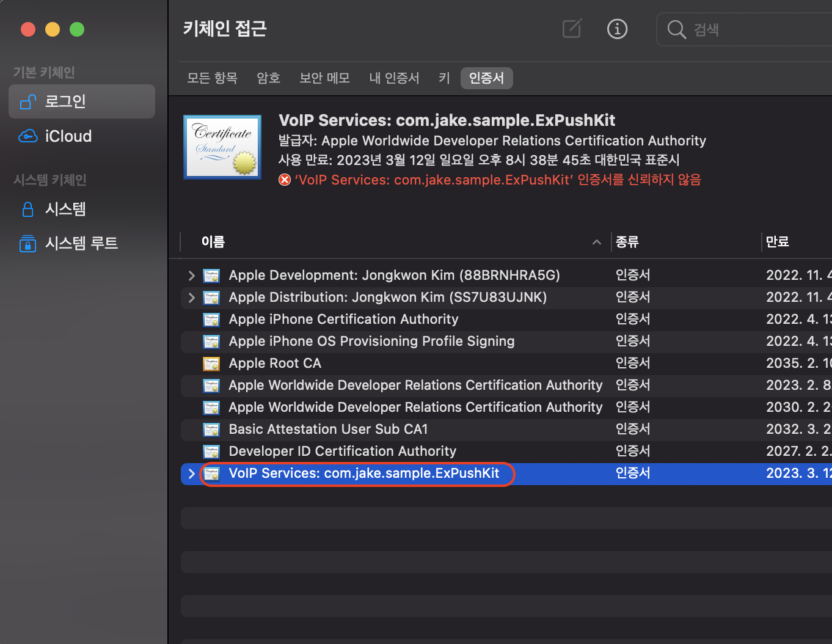Click the 키체인 접근 window title
The image size is (832, 644).
pos(225,29)
